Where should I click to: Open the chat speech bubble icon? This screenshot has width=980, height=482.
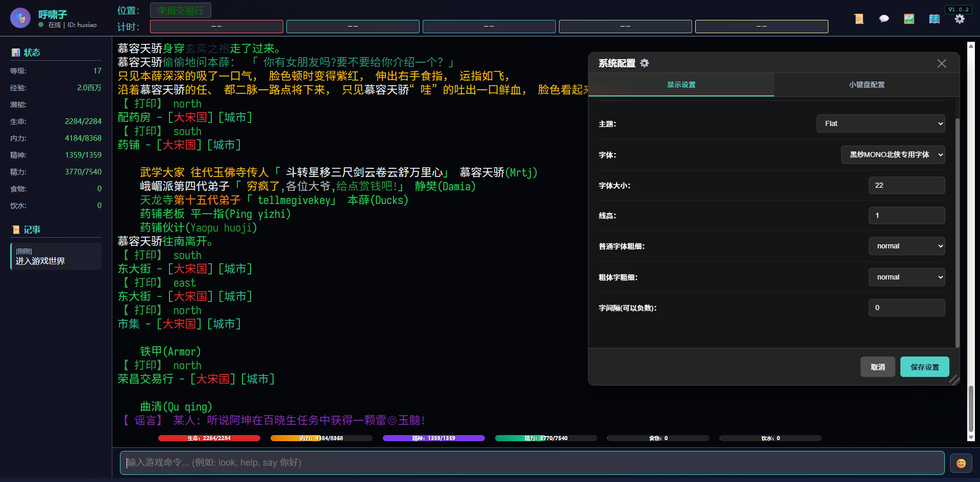[884, 18]
